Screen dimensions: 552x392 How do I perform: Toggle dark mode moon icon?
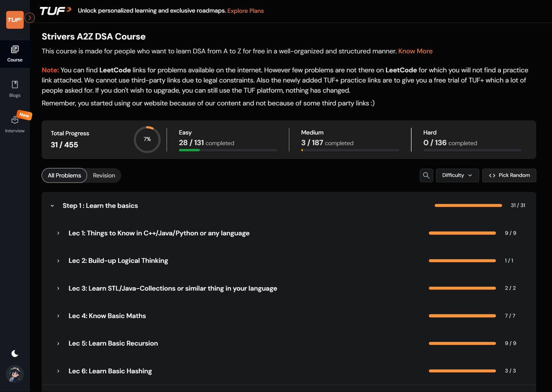click(x=15, y=353)
